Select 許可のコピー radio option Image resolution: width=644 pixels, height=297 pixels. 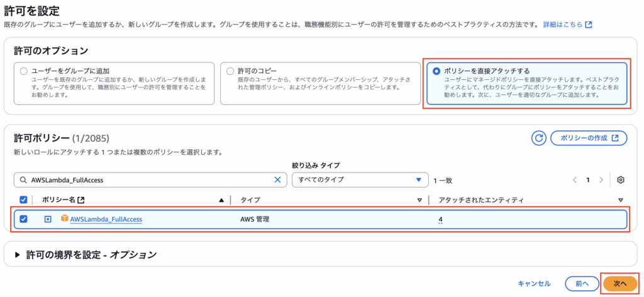(230, 71)
